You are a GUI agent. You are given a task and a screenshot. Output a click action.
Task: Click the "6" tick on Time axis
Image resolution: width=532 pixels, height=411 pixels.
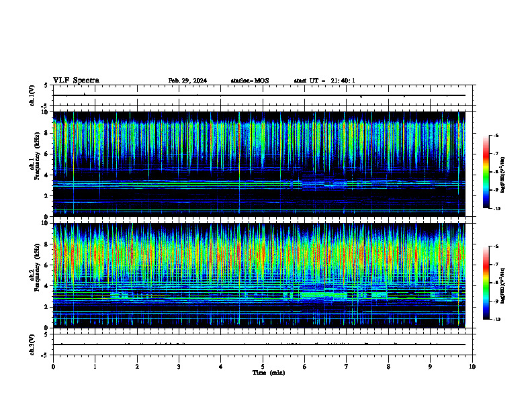pos(305,367)
